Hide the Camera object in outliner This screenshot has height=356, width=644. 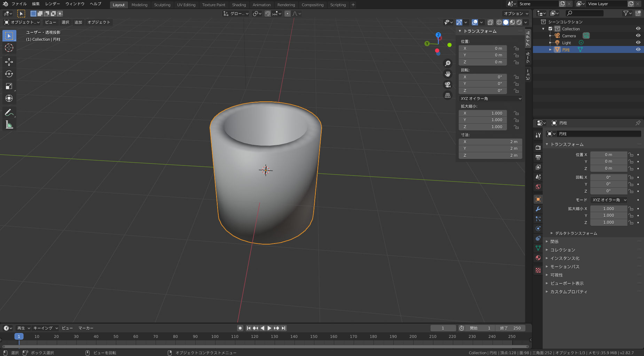pyautogui.click(x=638, y=36)
